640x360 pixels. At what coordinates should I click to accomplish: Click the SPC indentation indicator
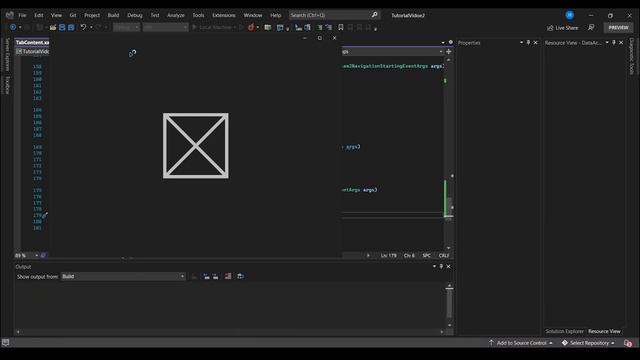(x=427, y=256)
